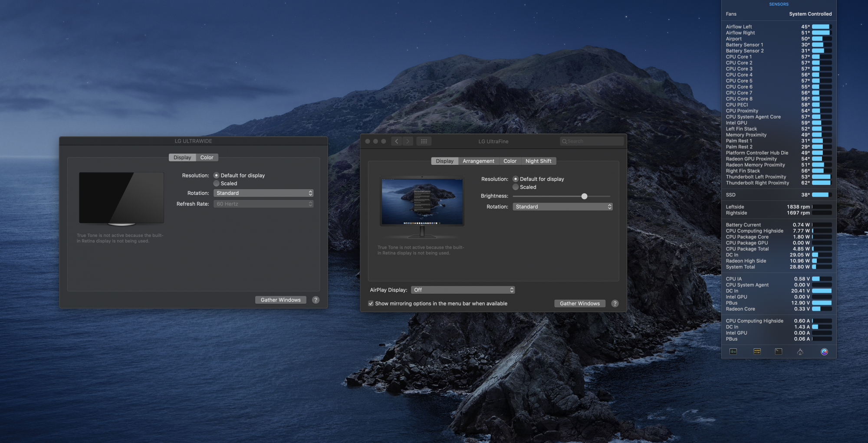This screenshot has height=443, width=868.
Task: Click the Battery Current power row
Action: [x=779, y=225]
